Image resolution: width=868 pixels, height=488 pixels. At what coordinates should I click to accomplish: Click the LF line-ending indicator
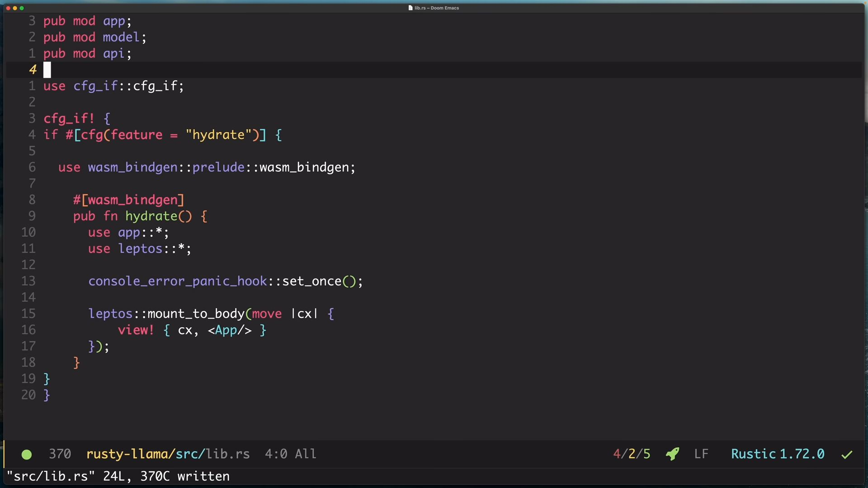coord(701,454)
